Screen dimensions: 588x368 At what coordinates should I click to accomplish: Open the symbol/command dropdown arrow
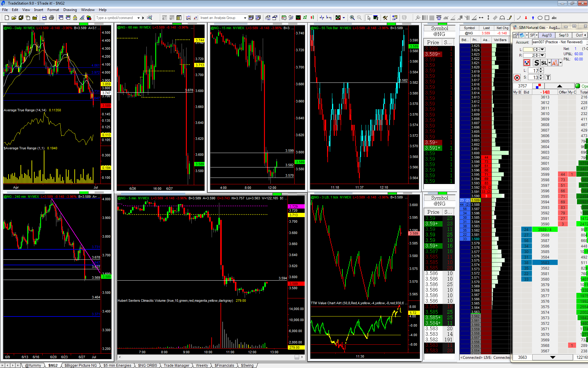click(x=139, y=18)
